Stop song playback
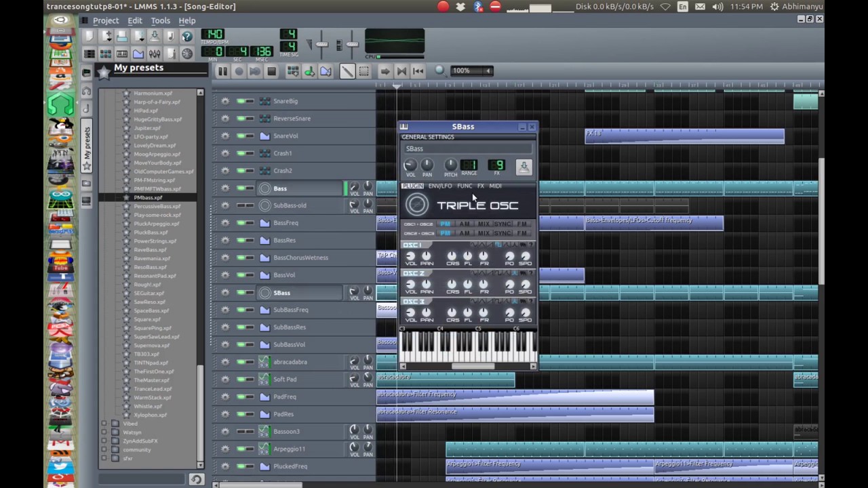This screenshot has height=488, width=868. [x=271, y=71]
